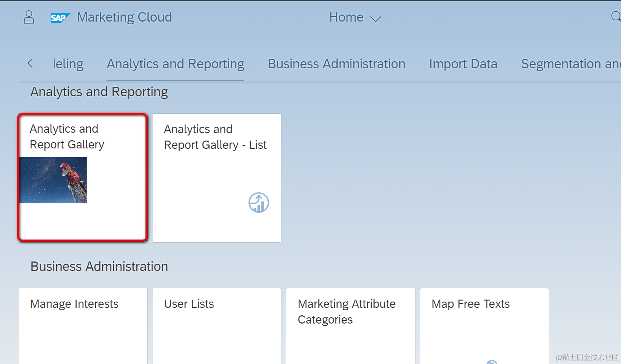The image size is (621, 364).
Task: Open the user profile icon
Action: [x=29, y=17]
